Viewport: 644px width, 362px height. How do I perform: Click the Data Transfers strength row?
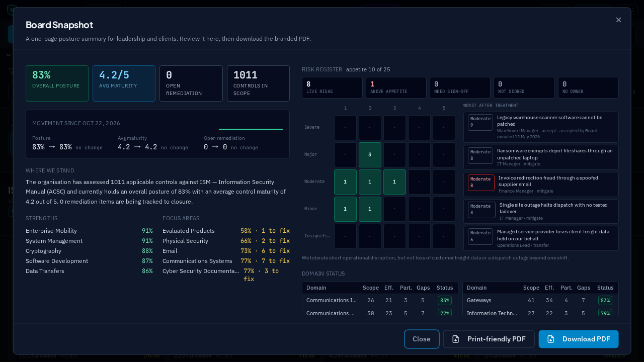(x=89, y=271)
